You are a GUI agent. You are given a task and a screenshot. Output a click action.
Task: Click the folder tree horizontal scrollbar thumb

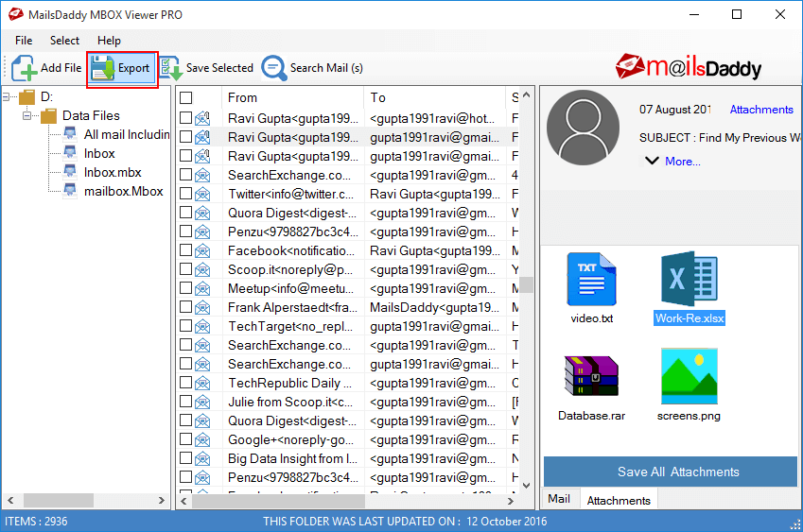point(59,500)
